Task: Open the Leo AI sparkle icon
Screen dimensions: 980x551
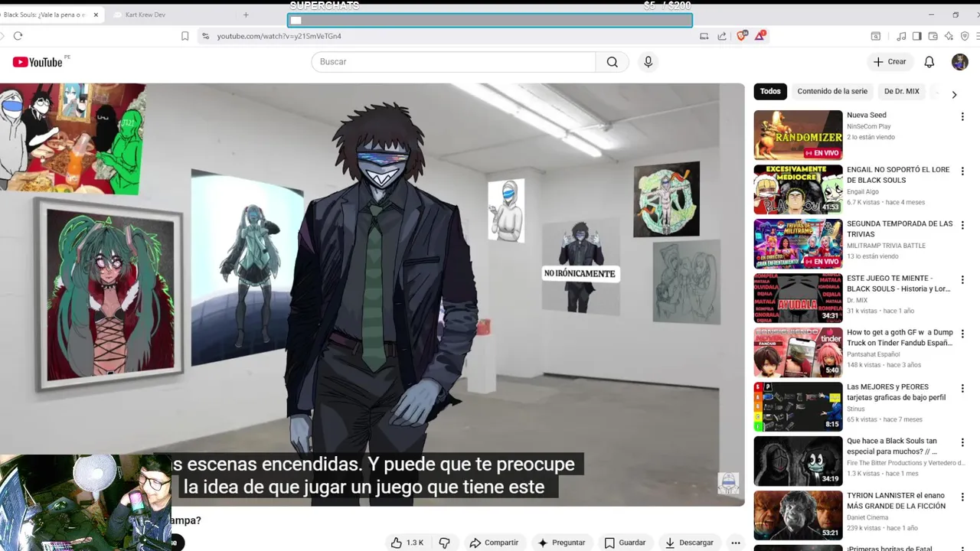Action: 949,36
